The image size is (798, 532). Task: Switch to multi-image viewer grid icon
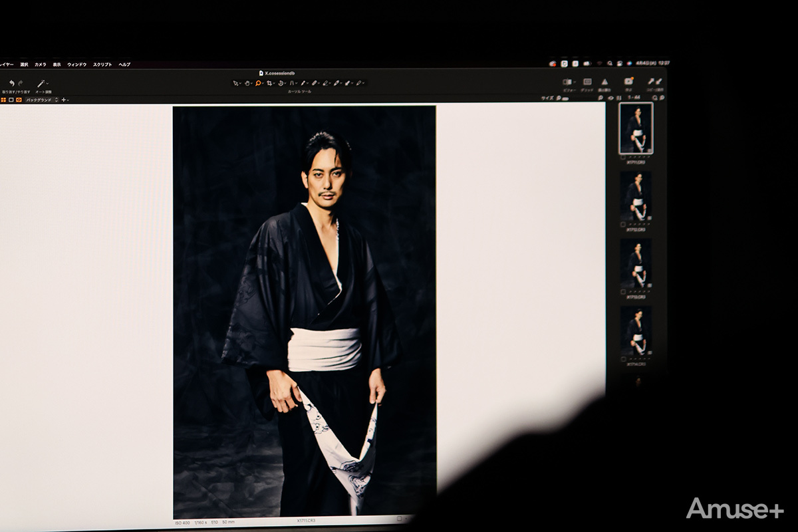pyautogui.click(x=4, y=100)
